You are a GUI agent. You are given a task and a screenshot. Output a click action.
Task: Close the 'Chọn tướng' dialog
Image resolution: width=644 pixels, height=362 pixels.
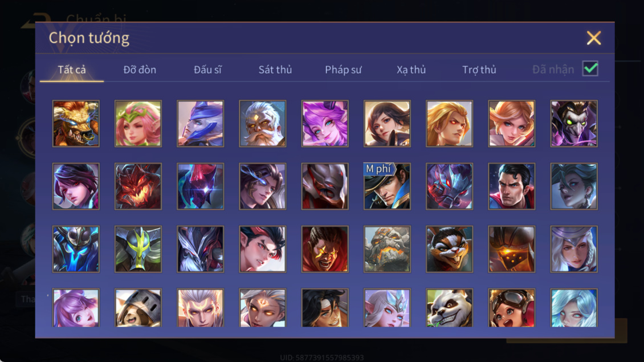click(x=593, y=38)
